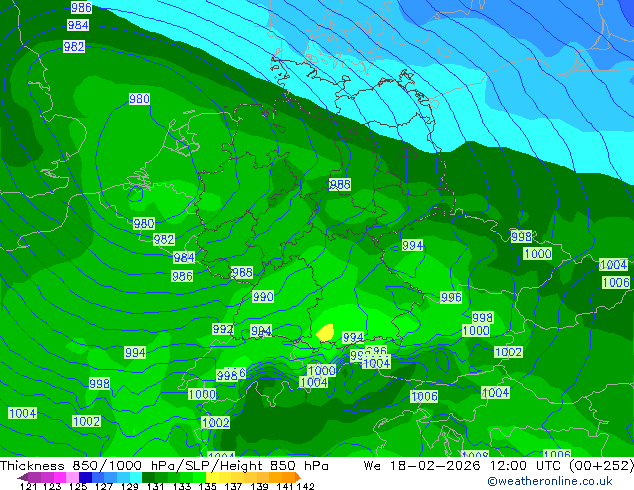Pick the dark blue legend swatch above 125
Screen dimensions: 634x490
click(85, 477)
